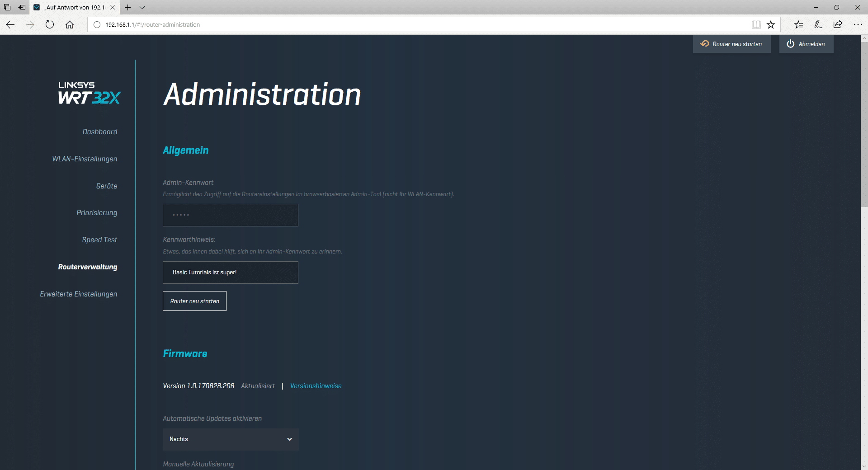
Task: Click the share page icon
Action: coord(838,25)
